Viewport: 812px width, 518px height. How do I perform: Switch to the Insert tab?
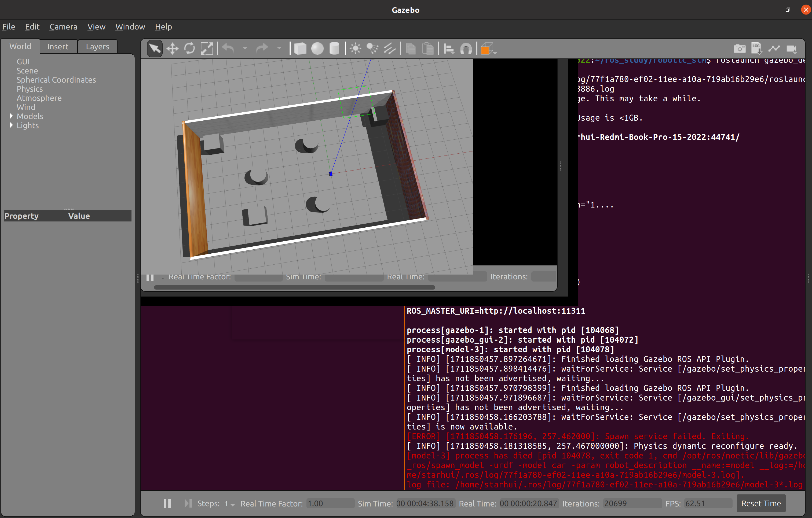pyautogui.click(x=58, y=46)
